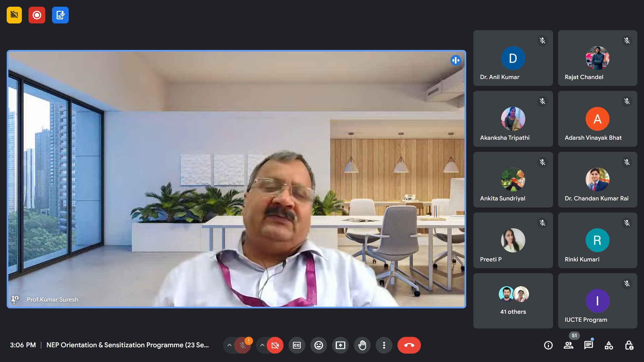Open the Activities panel
The height and width of the screenshot is (362, 644).
point(609,345)
